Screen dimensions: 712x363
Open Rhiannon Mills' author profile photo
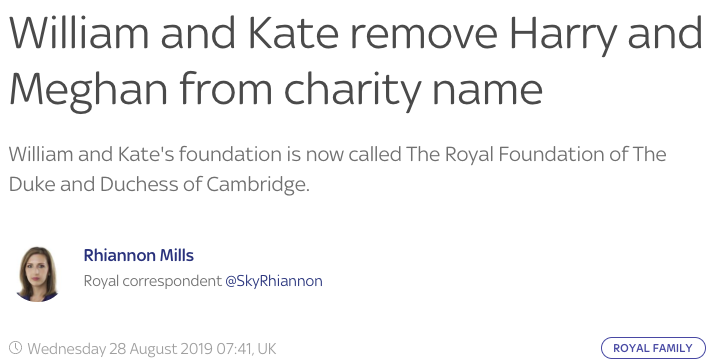37,274
